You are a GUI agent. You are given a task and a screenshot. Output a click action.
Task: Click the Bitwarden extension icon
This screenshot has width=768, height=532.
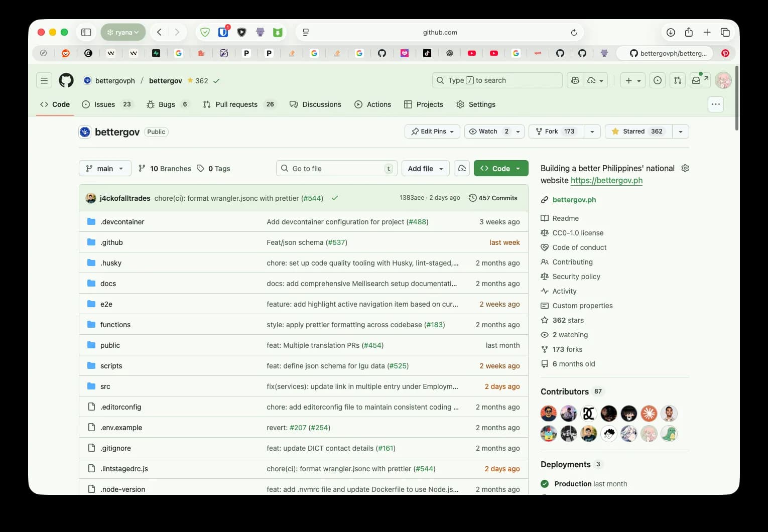(x=223, y=32)
